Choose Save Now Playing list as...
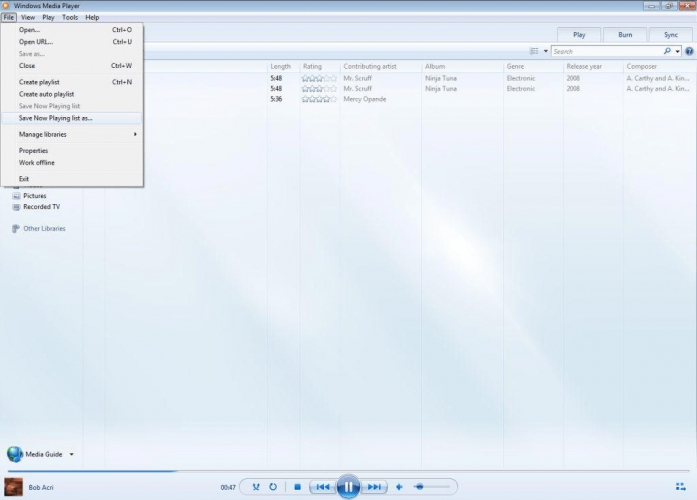Screen dimensions: 697x500 (x=72, y=118)
